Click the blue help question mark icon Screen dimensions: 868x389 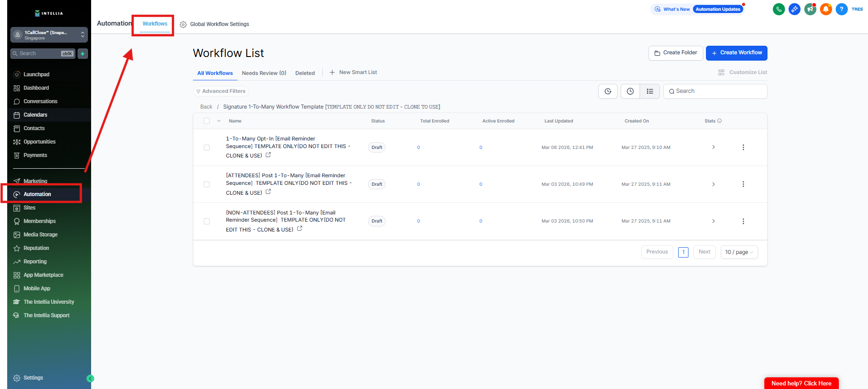pos(842,9)
